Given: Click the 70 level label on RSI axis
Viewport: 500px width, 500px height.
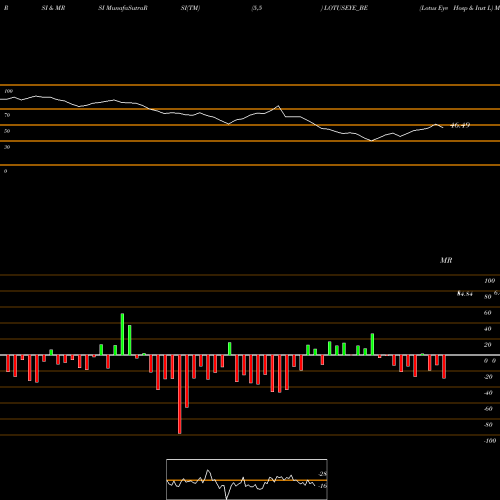Looking at the screenshot, I should (x=7, y=115).
